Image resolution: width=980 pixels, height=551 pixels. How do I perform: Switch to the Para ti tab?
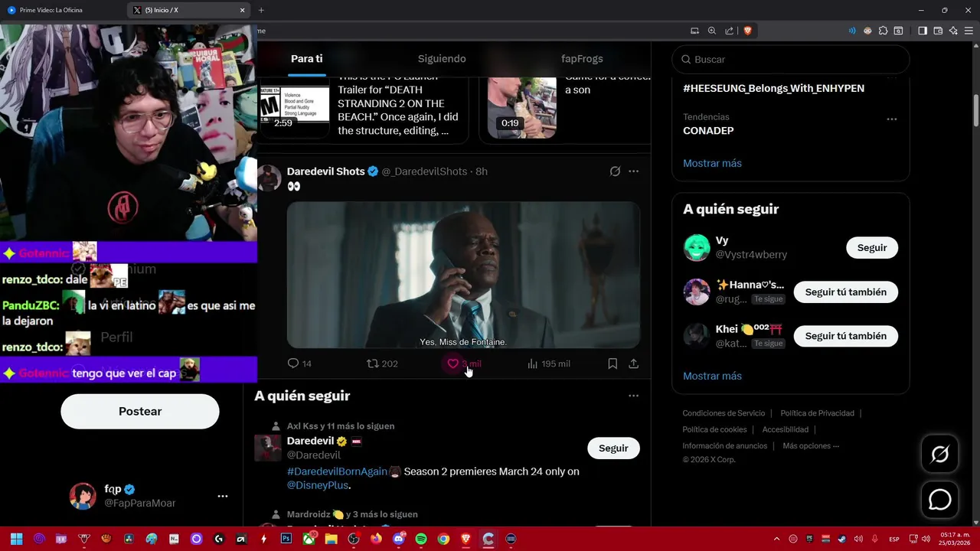pyautogui.click(x=306, y=59)
